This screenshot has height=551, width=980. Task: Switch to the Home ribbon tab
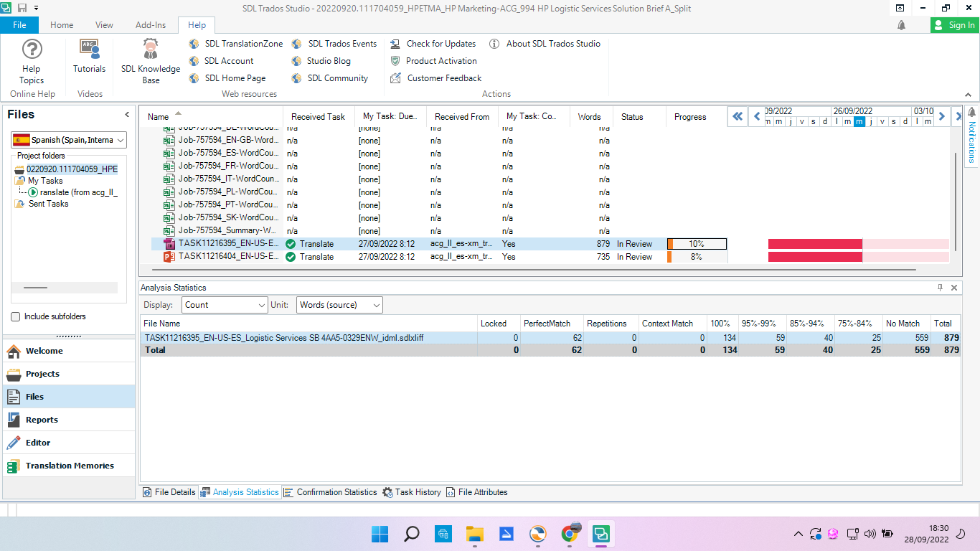62,25
